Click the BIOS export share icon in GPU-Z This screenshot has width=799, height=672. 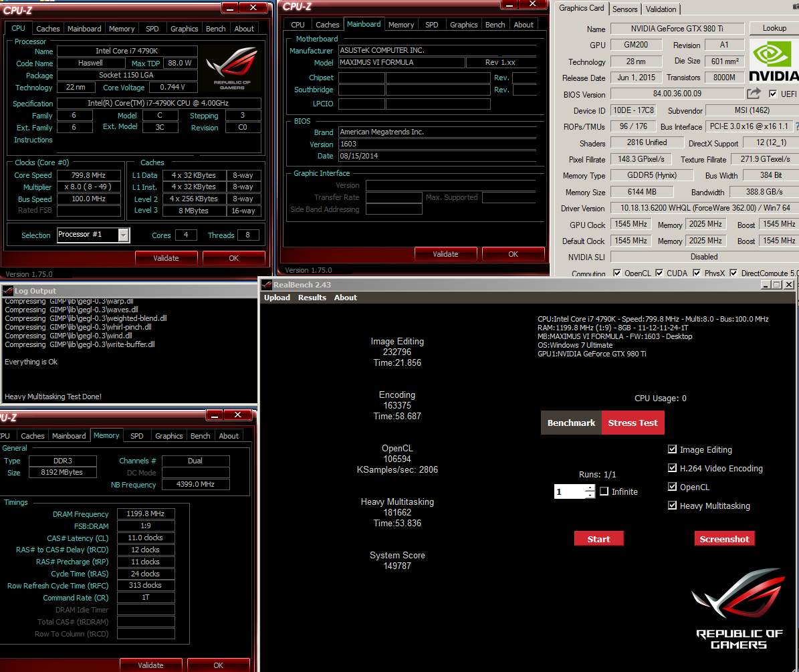(754, 94)
